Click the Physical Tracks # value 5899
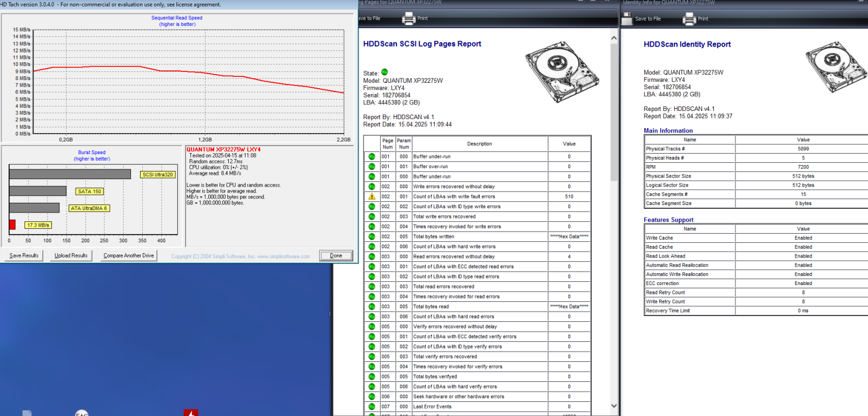868x416 pixels. coord(803,149)
